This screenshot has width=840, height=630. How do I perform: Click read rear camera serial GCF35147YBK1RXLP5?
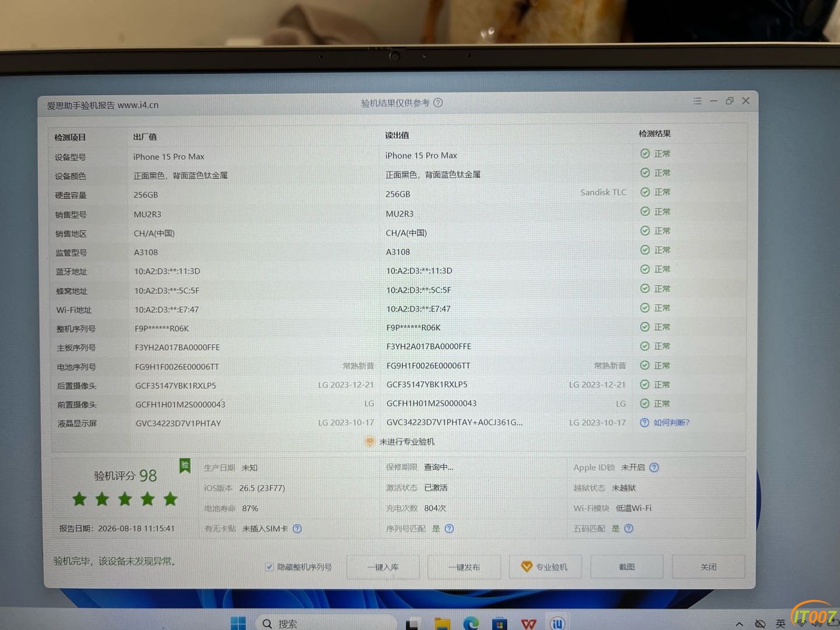tap(427, 384)
